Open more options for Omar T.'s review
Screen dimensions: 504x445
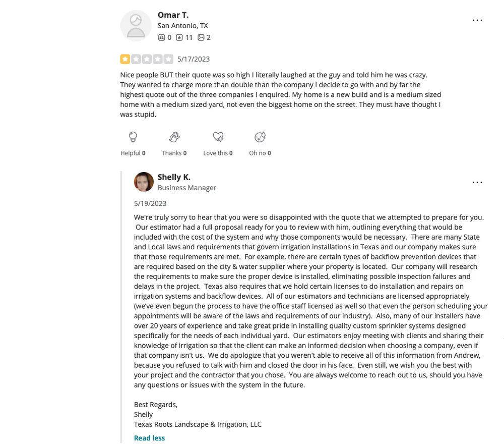tap(477, 20)
